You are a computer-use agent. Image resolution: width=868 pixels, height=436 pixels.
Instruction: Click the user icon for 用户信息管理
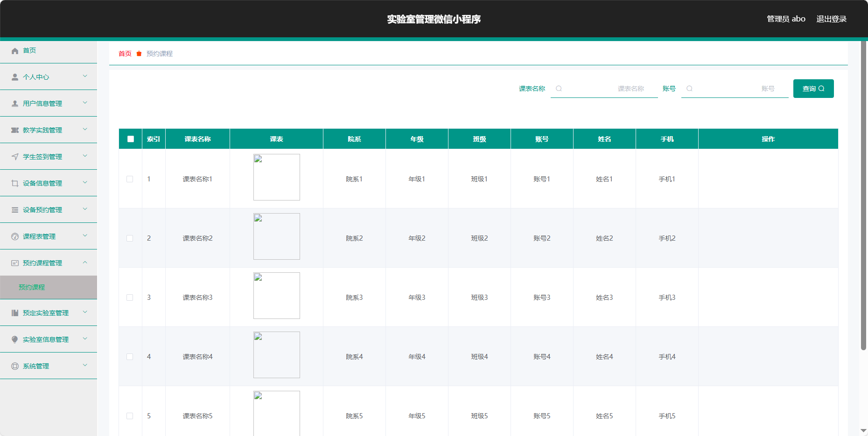pos(15,104)
